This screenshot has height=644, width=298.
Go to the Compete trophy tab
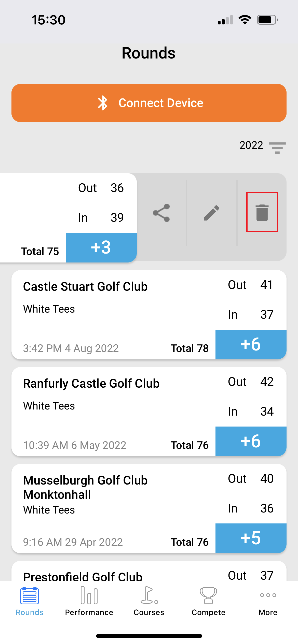(x=208, y=601)
